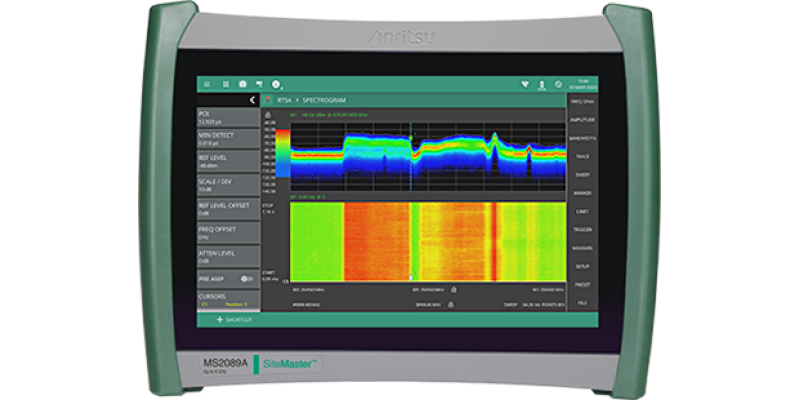This screenshot has width=800, height=400.
Task: Click the center frequency lock icon
Action: tap(454, 289)
